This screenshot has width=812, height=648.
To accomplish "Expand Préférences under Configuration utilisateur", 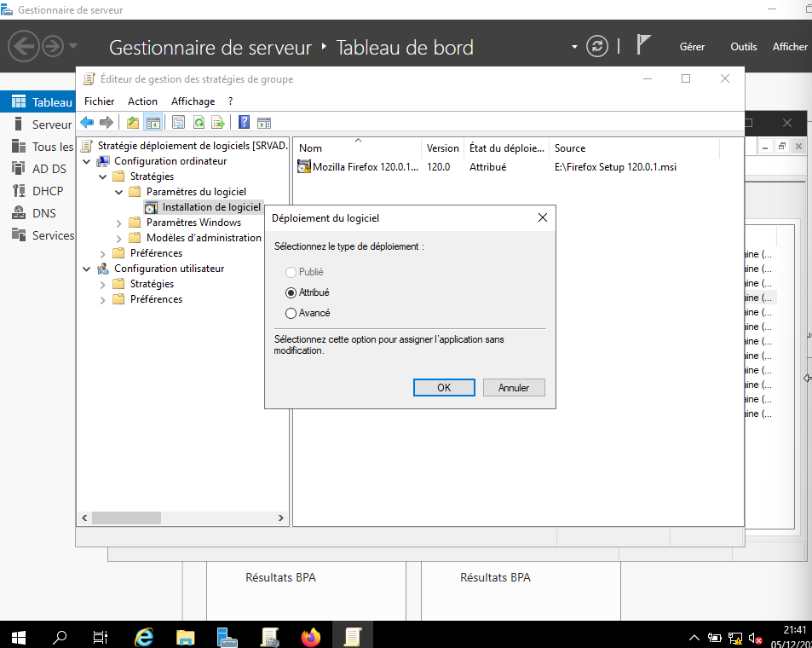I will (103, 299).
